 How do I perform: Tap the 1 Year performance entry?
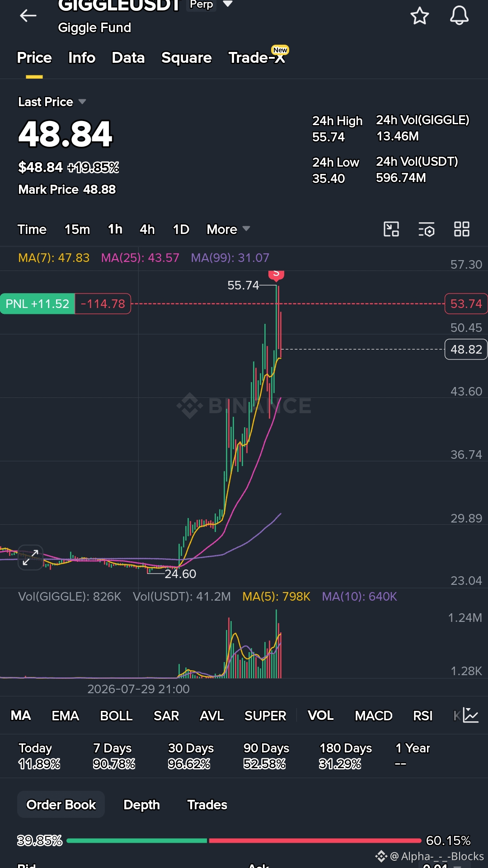coord(413,756)
